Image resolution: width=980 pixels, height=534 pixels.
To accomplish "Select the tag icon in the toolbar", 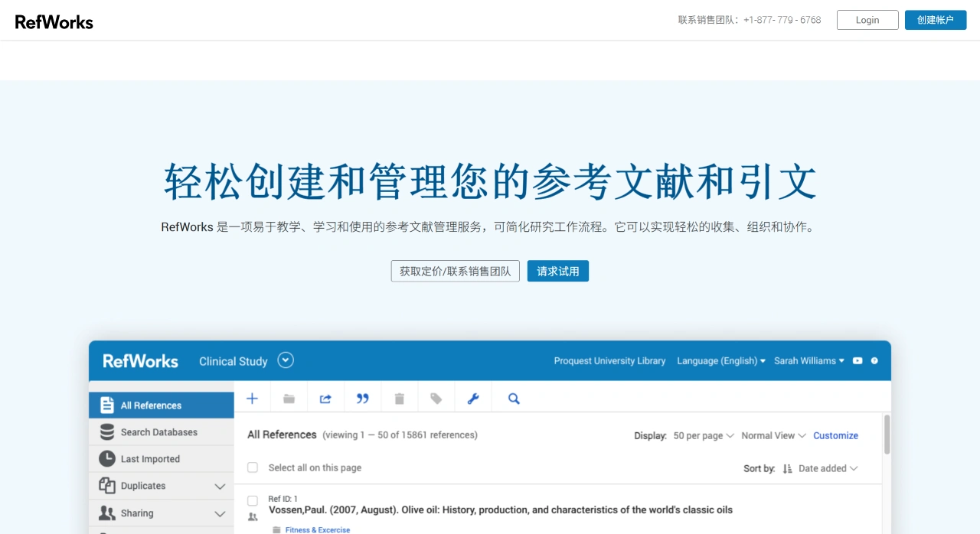I will [436, 398].
